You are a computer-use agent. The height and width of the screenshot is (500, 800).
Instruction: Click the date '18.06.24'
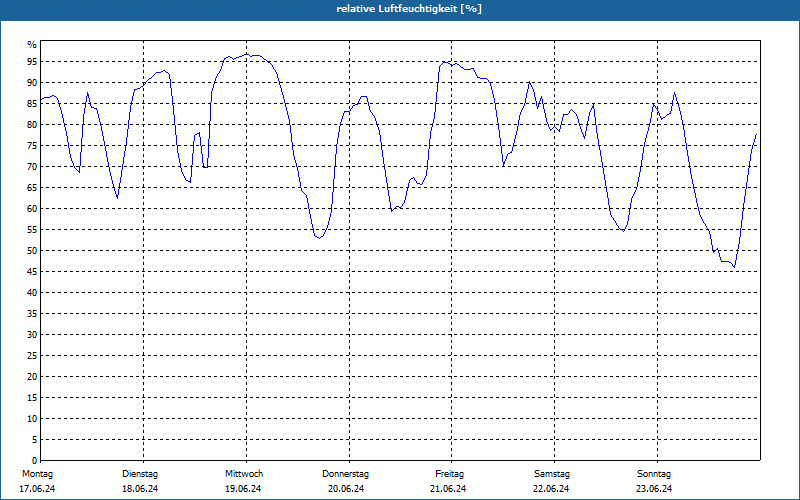point(140,489)
